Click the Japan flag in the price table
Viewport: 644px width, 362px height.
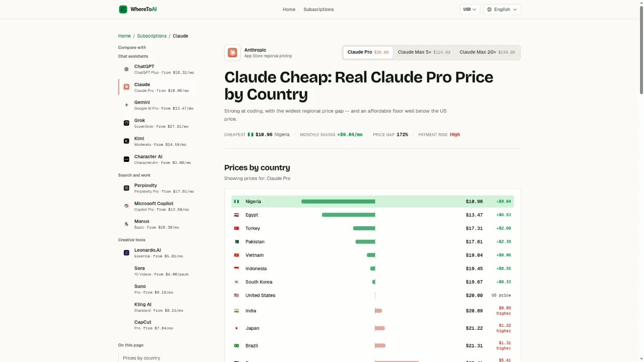click(236, 328)
